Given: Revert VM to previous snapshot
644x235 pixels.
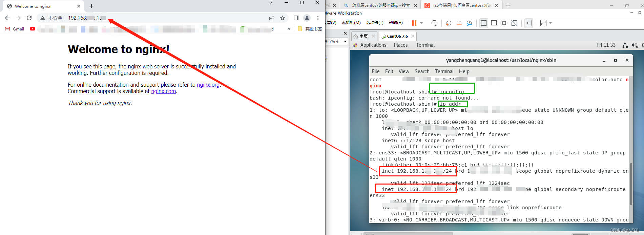Looking at the screenshot, I should coord(459,23).
